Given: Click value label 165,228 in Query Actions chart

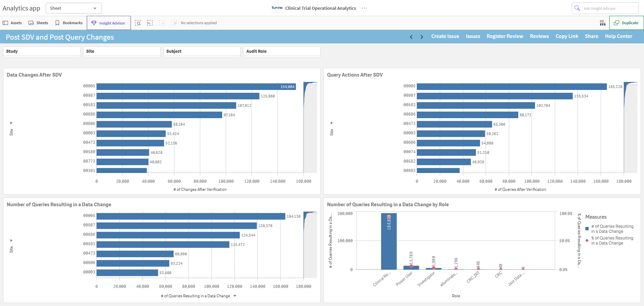Looking at the screenshot, I should point(615,87).
